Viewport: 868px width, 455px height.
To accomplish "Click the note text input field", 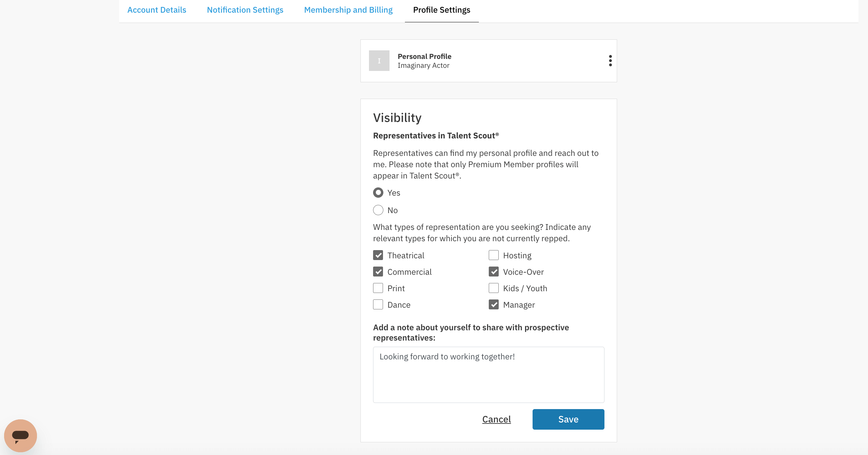I will pos(488,374).
